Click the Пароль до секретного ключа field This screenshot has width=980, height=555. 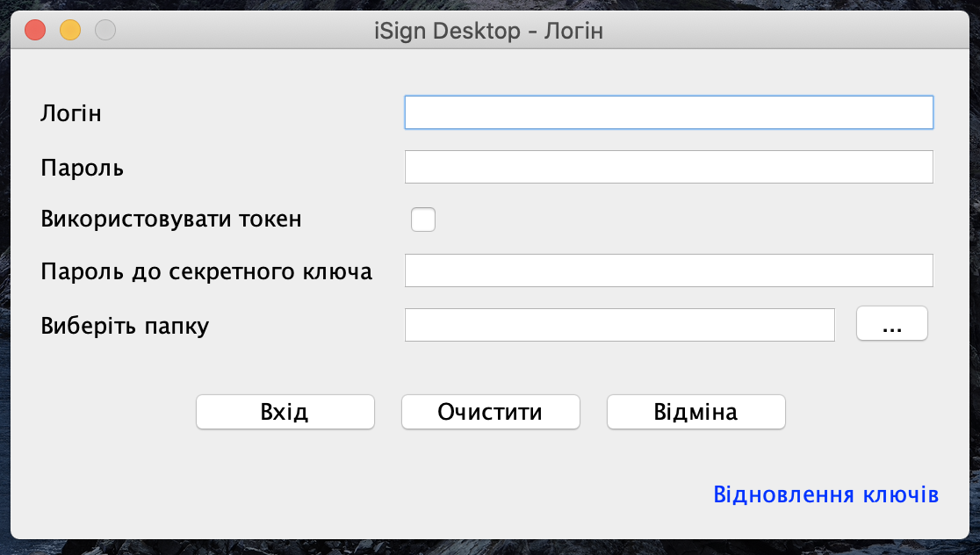coord(667,270)
